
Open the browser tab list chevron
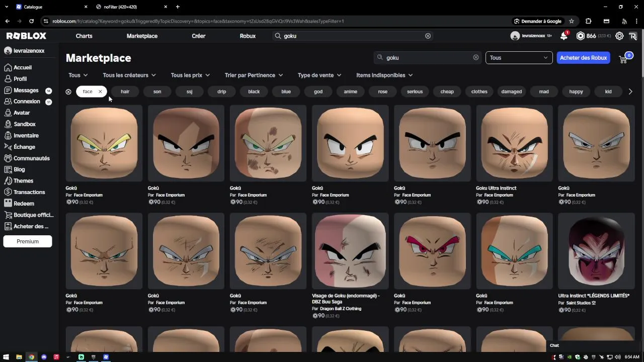pos(7,7)
